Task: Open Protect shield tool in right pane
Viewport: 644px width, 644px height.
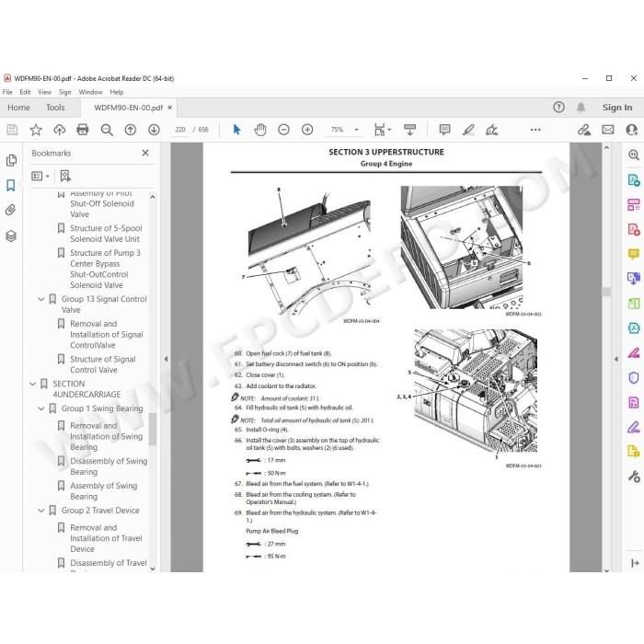Action: pyautogui.click(x=634, y=377)
